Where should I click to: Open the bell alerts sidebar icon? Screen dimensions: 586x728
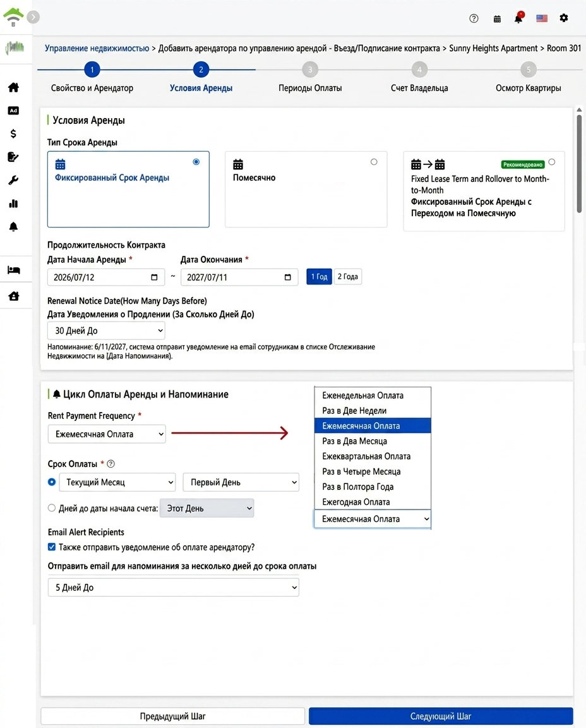[13, 227]
